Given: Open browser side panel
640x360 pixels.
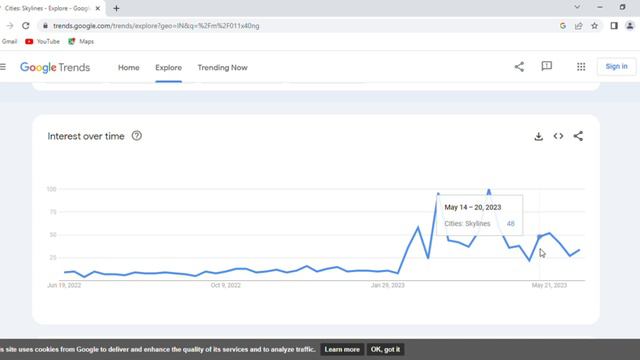Looking at the screenshot, I should click(613, 26).
